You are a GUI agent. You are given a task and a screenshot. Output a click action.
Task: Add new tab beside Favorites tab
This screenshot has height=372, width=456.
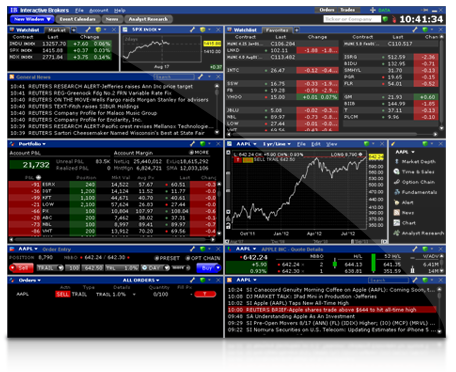click(296, 30)
